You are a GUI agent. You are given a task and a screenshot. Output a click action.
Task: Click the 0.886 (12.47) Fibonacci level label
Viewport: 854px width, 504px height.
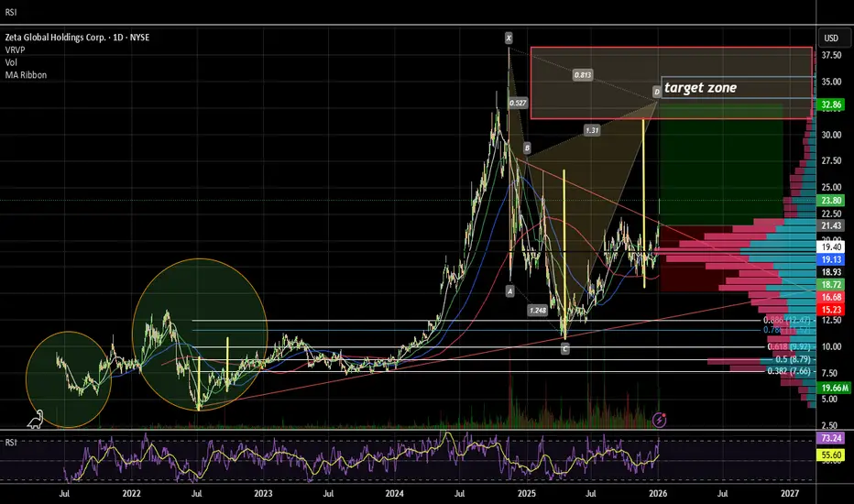click(x=787, y=320)
